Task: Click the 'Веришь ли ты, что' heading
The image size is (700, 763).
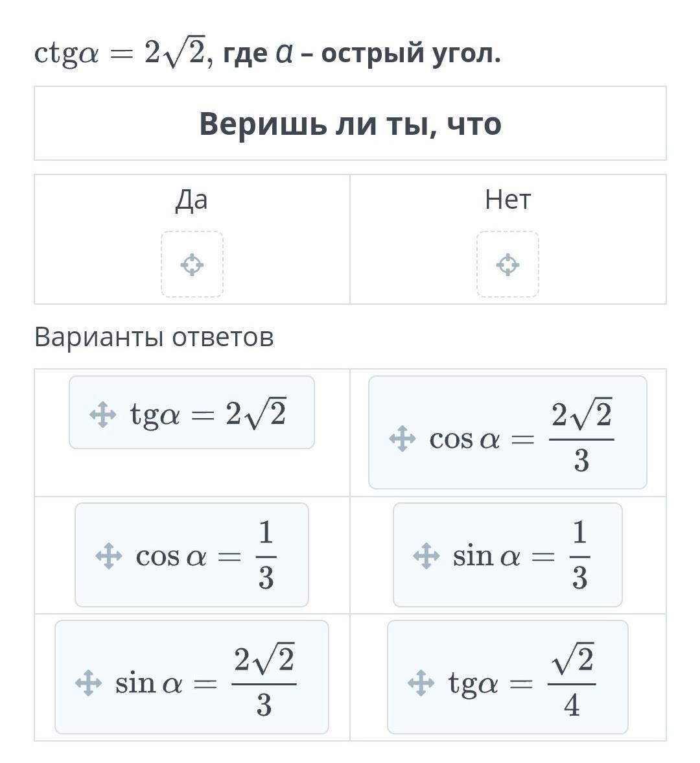Action: point(350,123)
